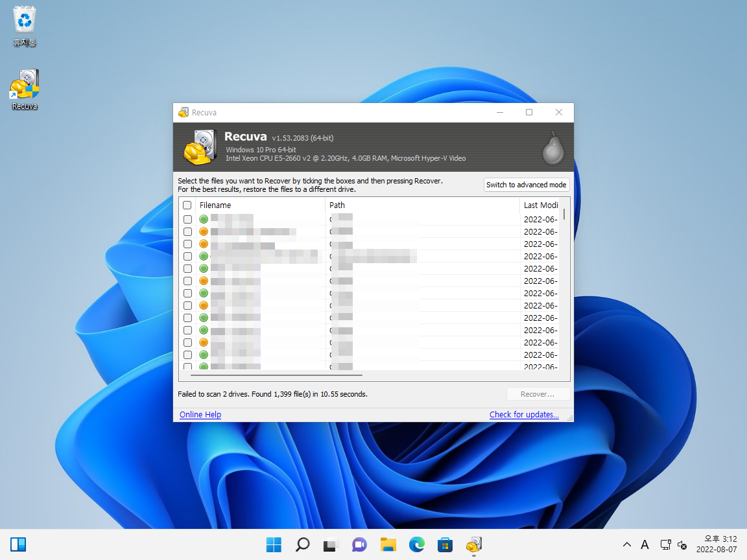Tick the checkbox of the fourth file row
The width and height of the screenshot is (747, 560).
click(x=187, y=257)
